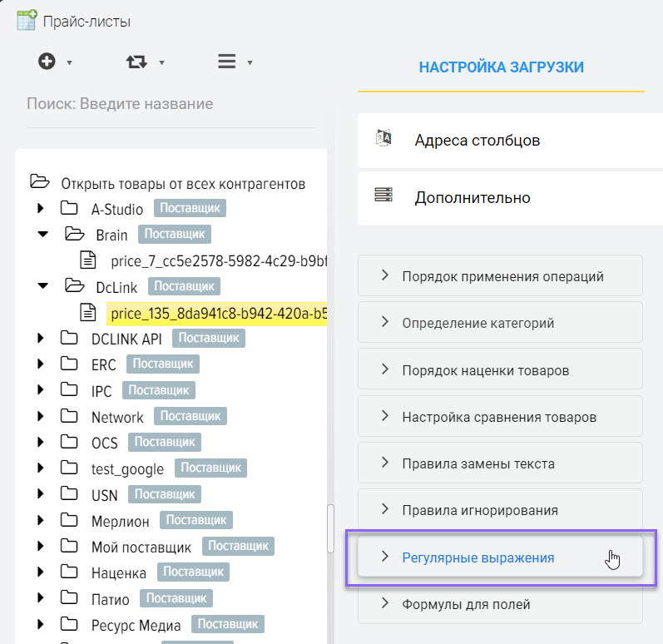Open Правила замены текста section
The height and width of the screenshot is (644, 663).
click(477, 463)
